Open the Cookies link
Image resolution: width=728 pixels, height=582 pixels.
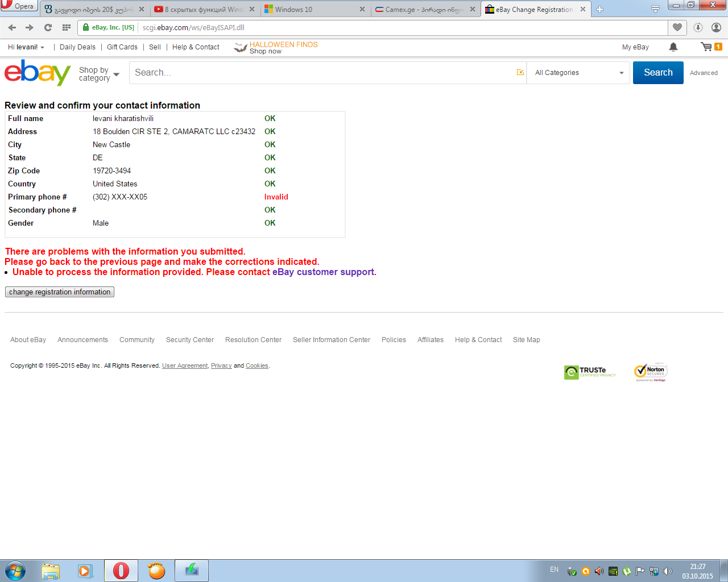click(257, 366)
